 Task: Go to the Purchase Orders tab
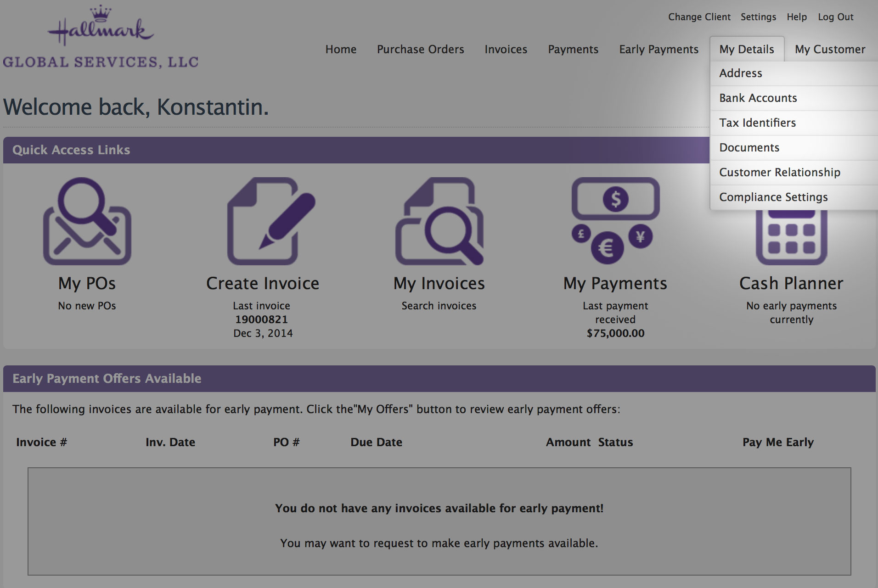coord(420,49)
